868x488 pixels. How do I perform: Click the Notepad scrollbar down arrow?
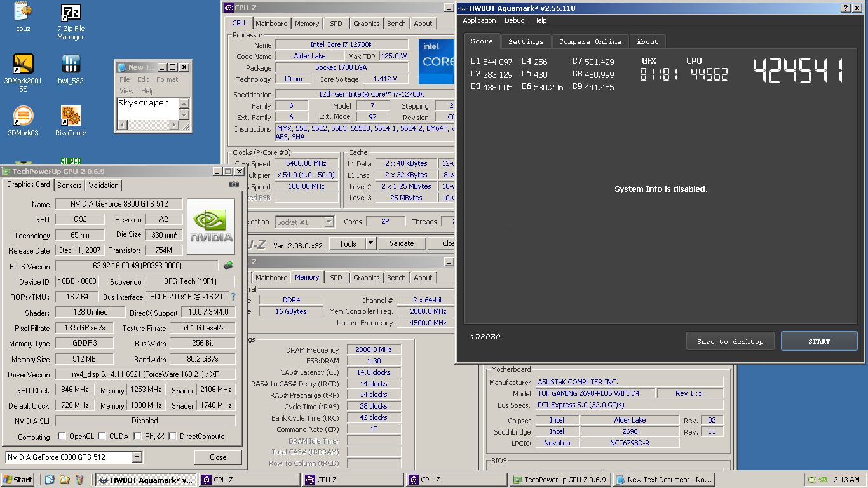184,114
